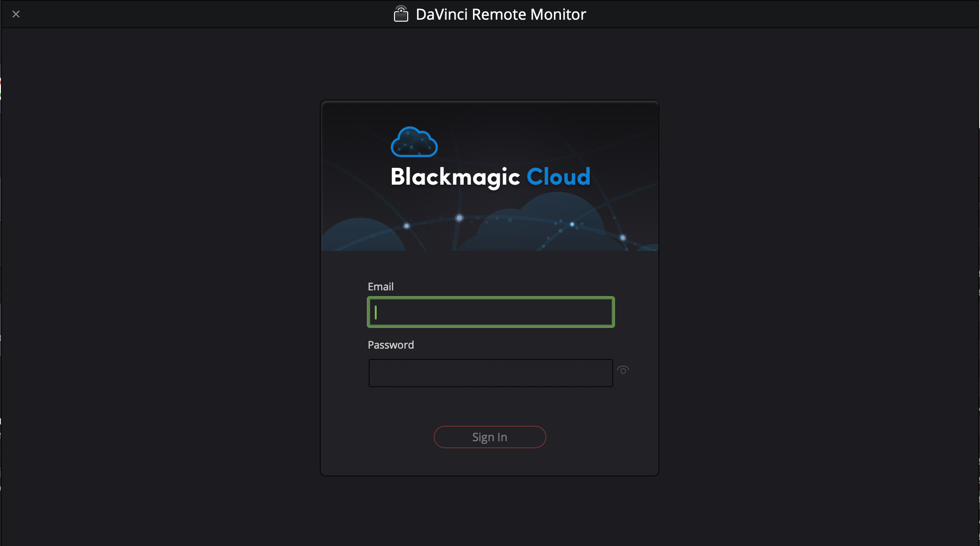Click empty panel area below Sign In
The width and height of the screenshot is (980, 546).
[x=489, y=463]
